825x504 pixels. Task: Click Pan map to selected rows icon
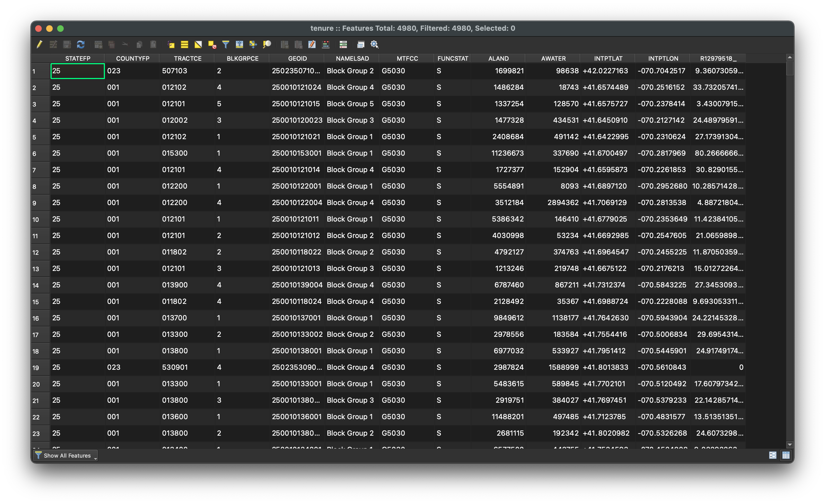tap(253, 44)
